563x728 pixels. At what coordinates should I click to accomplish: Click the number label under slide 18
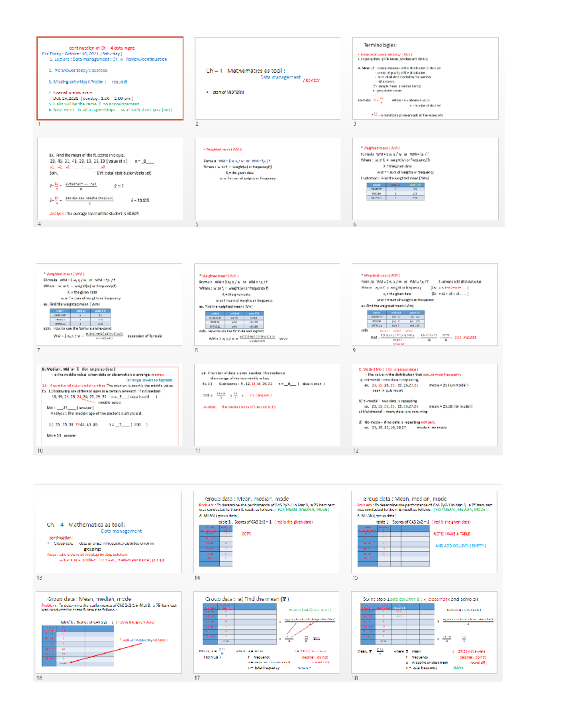355,678
